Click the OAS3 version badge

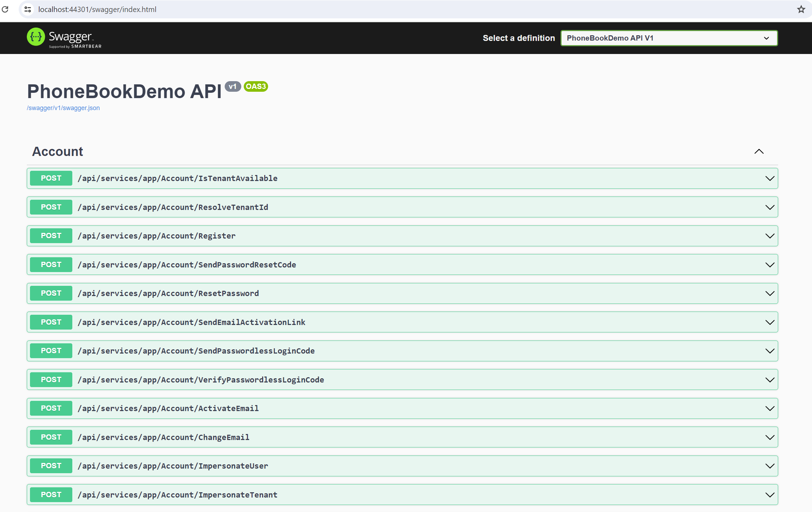(x=256, y=86)
